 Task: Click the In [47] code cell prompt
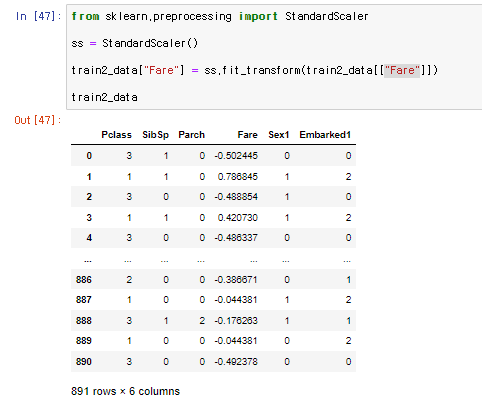point(38,16)
